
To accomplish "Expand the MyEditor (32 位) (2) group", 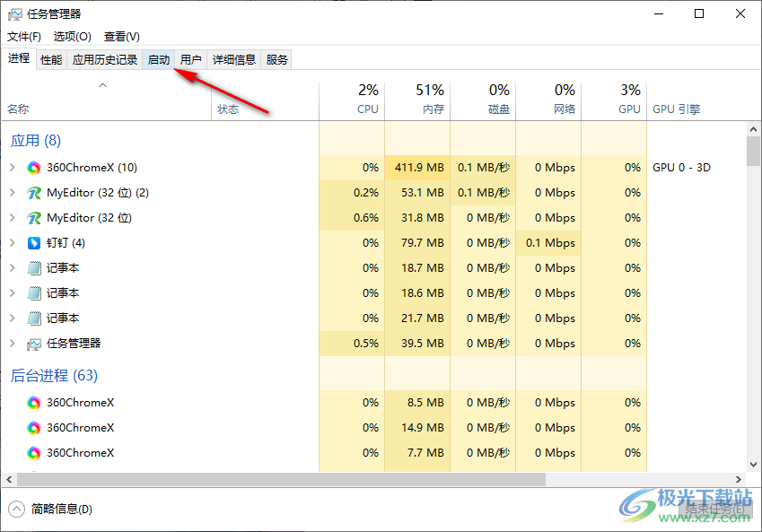I will [x=13, y=193].
